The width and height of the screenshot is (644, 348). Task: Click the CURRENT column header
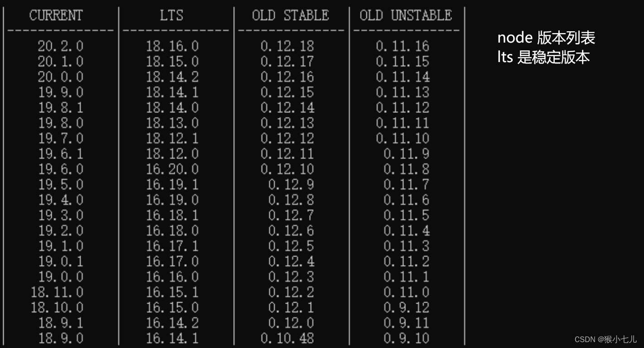pos(56,15)
